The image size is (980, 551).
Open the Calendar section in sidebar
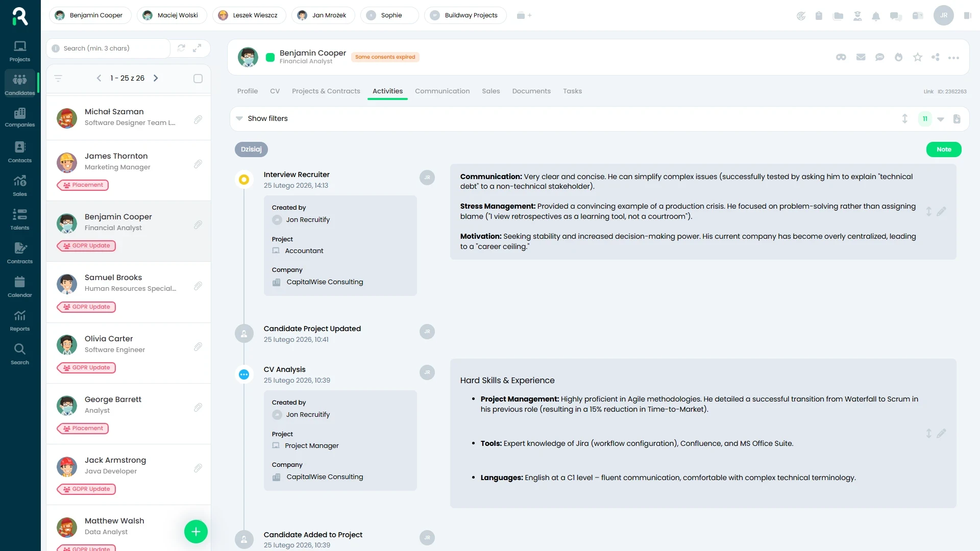[19, 287]
